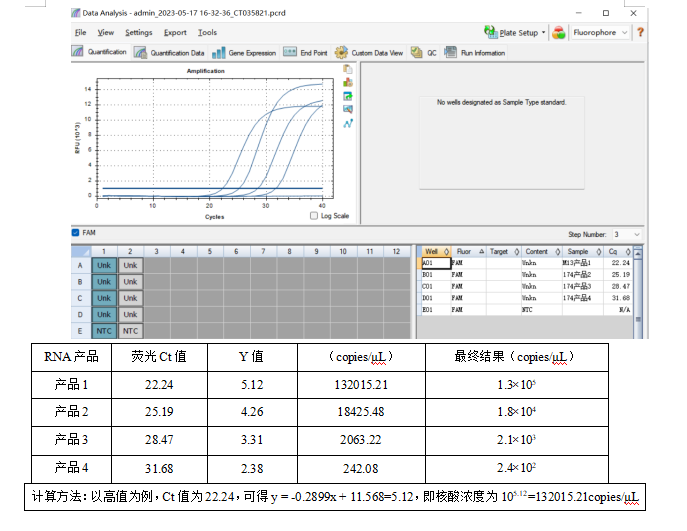Select entire plate via corner cell
This screenshot has height=531, width=687.
point(81,251)
